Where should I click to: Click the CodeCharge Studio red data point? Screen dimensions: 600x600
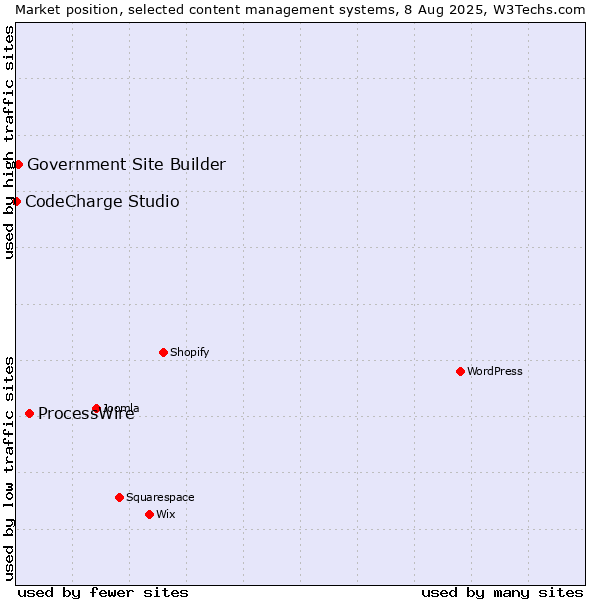16,201
